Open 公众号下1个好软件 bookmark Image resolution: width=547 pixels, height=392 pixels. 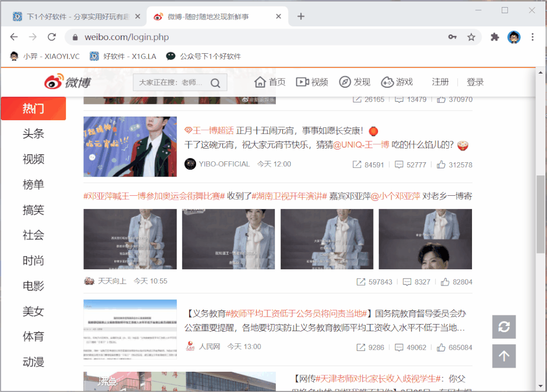click(203, 56)
